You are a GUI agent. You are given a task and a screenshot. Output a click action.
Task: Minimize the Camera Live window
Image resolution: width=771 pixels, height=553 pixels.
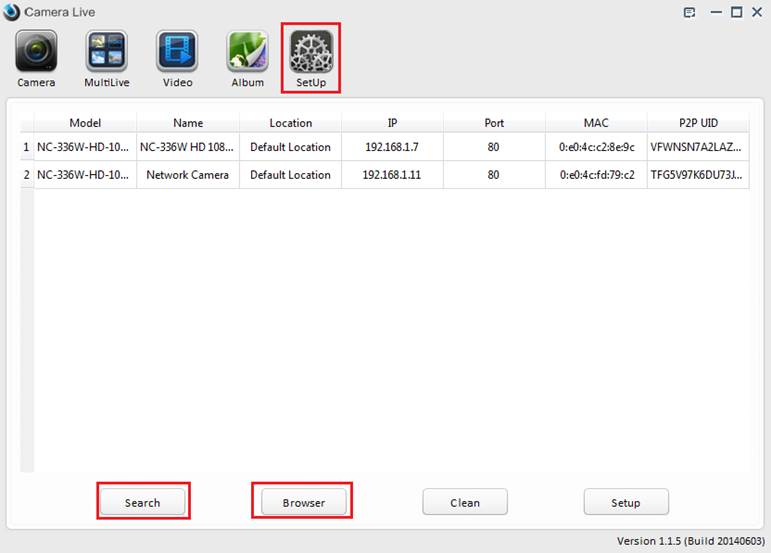click(x=716, y=12)
